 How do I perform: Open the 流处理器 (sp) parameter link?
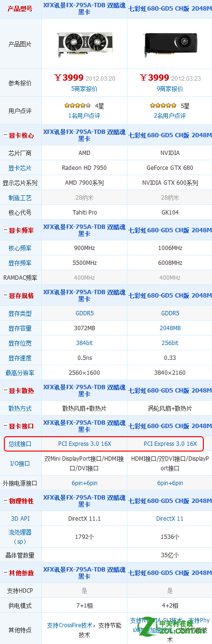tap(20, 537)
